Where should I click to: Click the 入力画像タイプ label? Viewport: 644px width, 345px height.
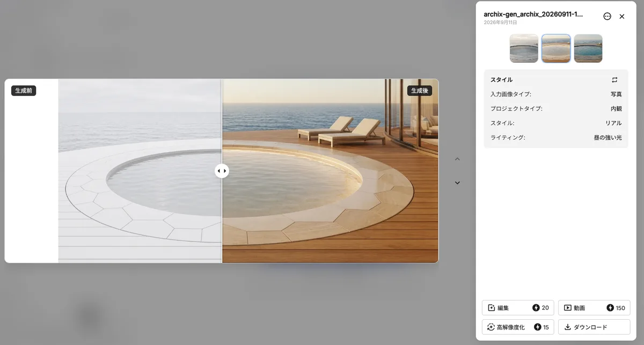click(511, 94)
